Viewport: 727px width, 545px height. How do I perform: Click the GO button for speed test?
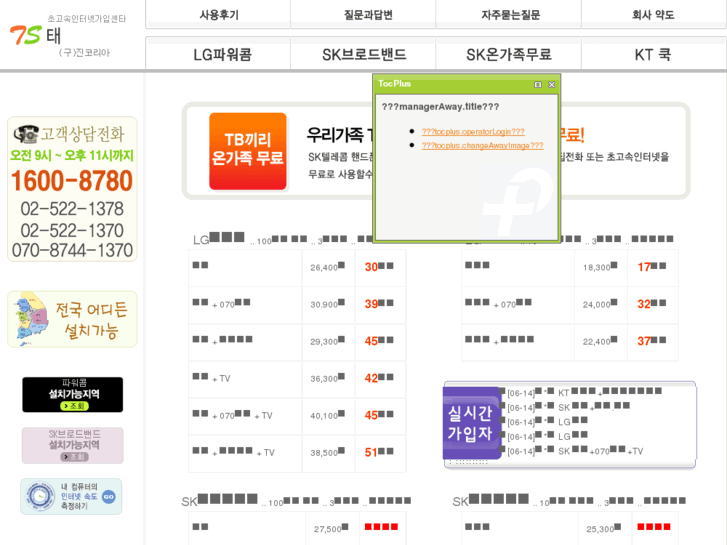coord(109,497)
